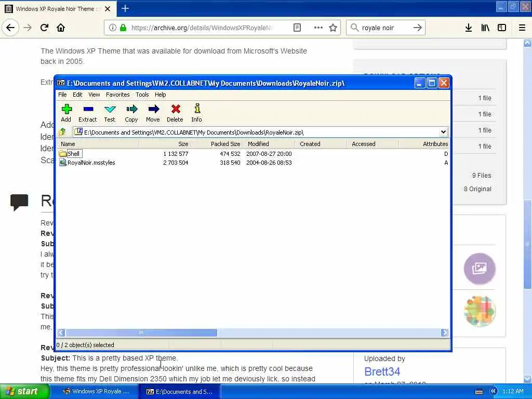Submit search with the go arrow

point(418,28)
